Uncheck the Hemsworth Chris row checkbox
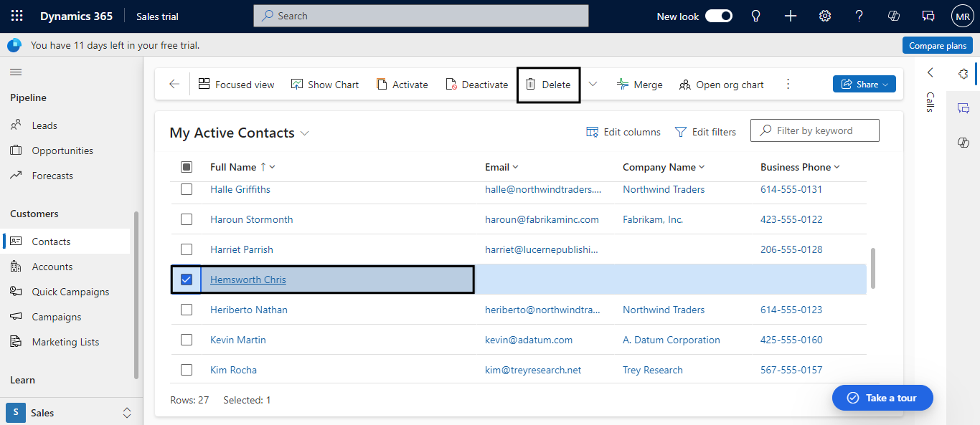 (187, 280)
